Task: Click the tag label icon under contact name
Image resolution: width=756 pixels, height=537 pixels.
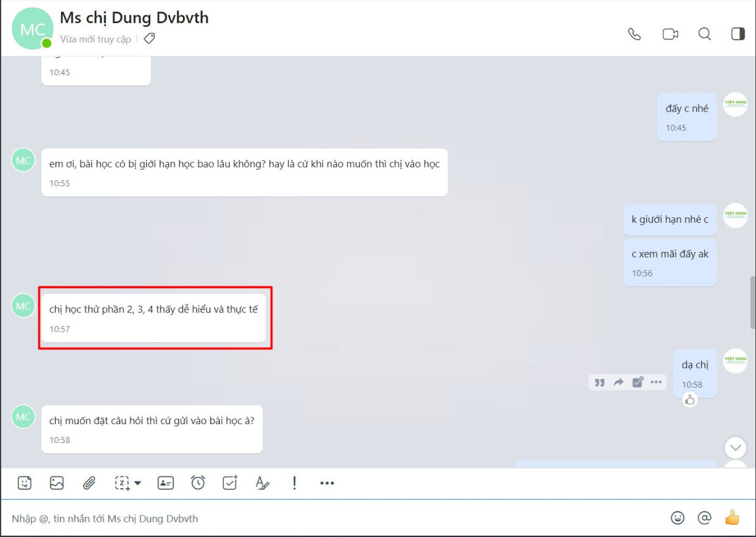Action: (149, 39)
